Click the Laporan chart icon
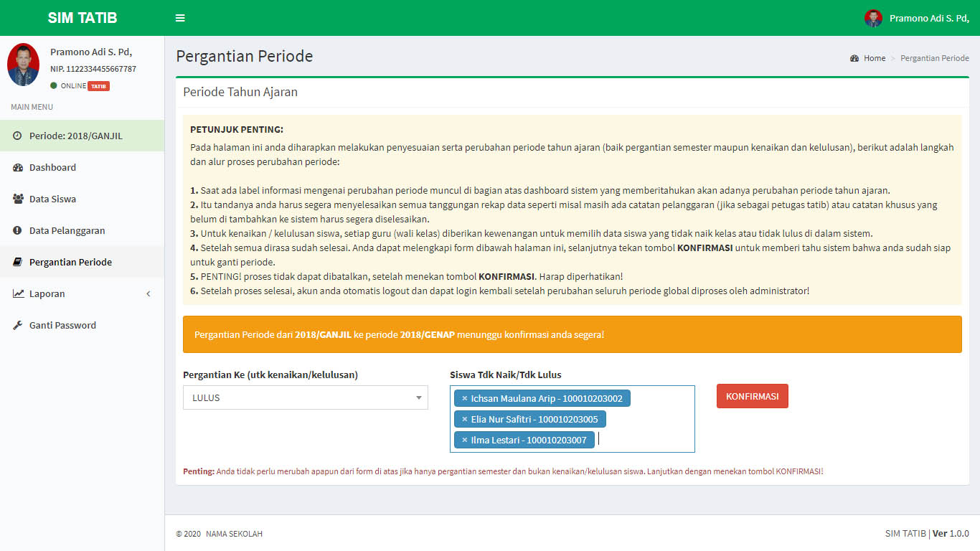 click(18, 293)
